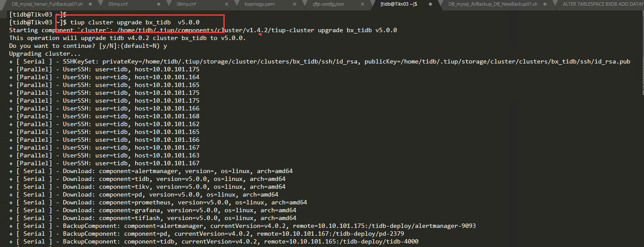Select the sftp-config.json tab
This screenshot has width=644, height=247.
pyautogui.click(x=328, y=3)
